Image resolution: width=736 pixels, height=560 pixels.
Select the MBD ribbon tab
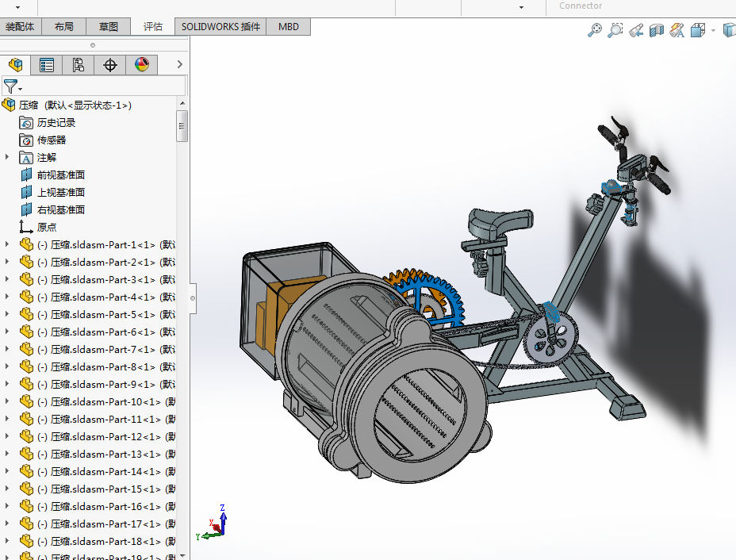point(289,26)
